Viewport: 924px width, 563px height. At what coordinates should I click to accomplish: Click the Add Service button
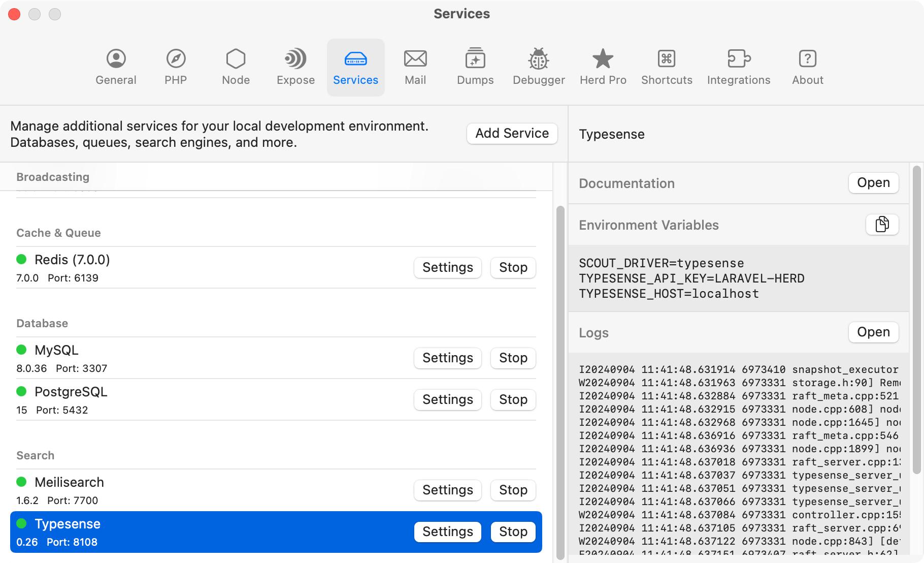pyautogui.click(x=512, y=133)
